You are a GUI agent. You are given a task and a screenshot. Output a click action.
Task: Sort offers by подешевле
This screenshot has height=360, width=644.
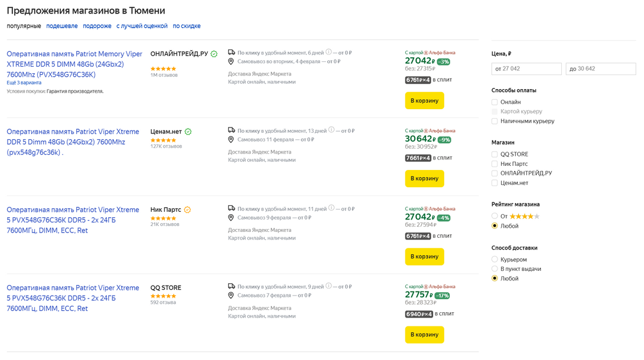tap(62, 26)
